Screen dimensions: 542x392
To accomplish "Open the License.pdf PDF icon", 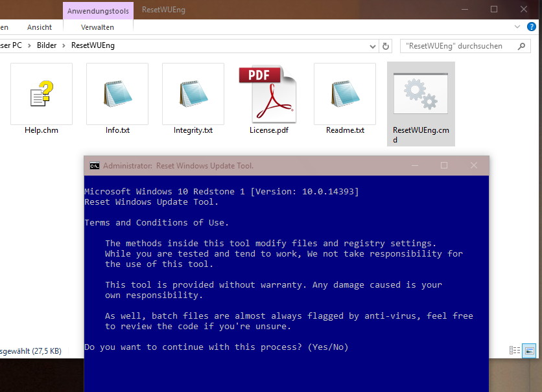I will (269, 94).
